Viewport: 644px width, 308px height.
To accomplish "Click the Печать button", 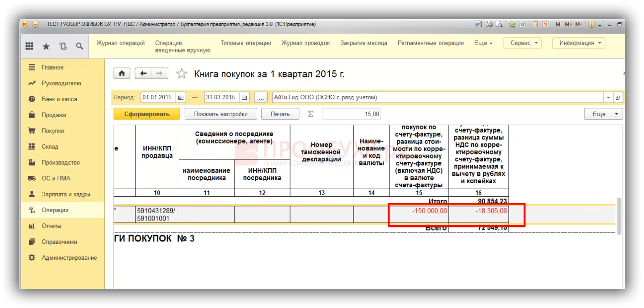I will click(280, 114).
